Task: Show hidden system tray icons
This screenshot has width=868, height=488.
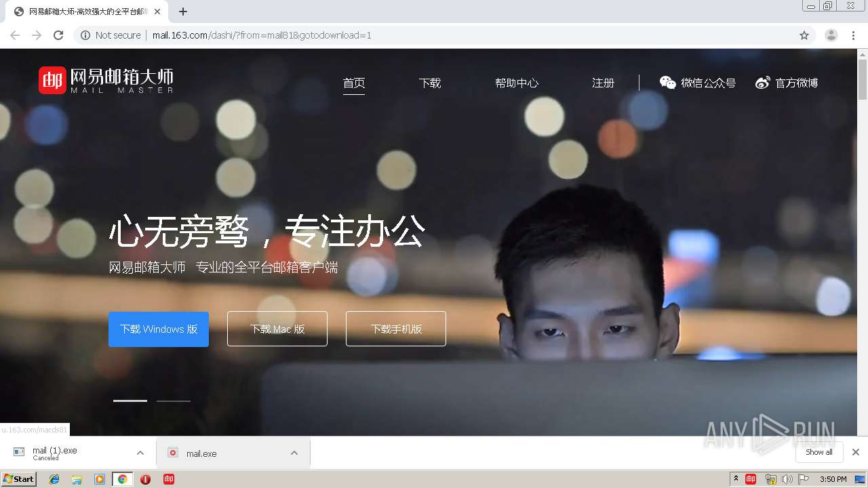Action: (x=736, y=479)
